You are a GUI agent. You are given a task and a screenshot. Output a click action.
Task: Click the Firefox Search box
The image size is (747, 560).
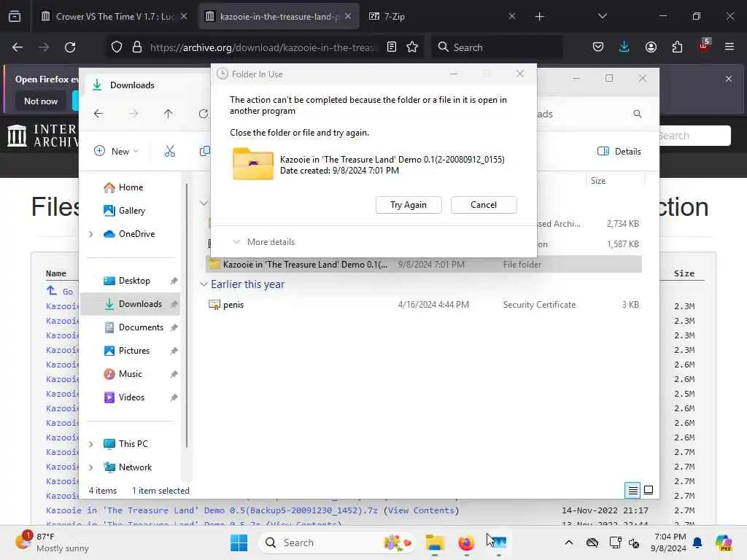[x=498, y=47]
